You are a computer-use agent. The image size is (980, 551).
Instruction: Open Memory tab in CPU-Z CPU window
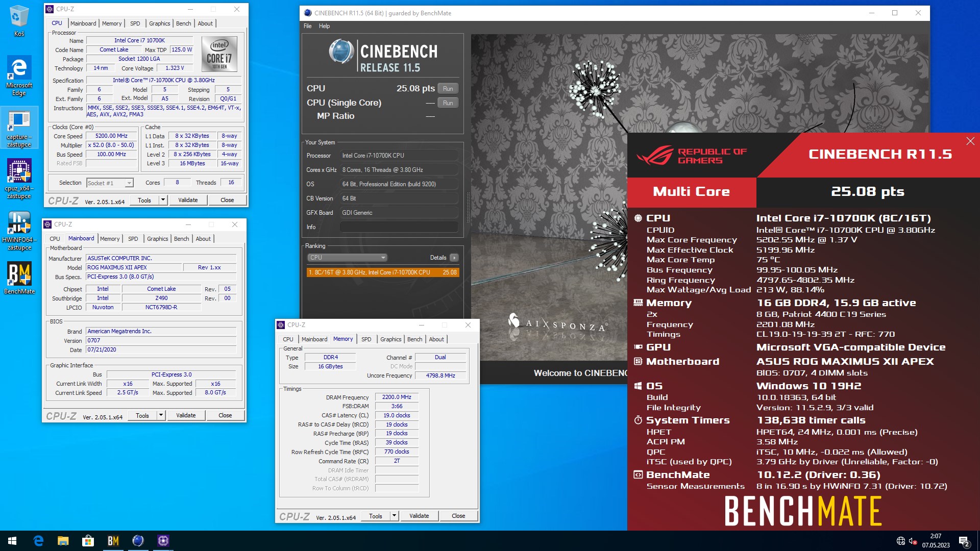(x=112, y=23)
